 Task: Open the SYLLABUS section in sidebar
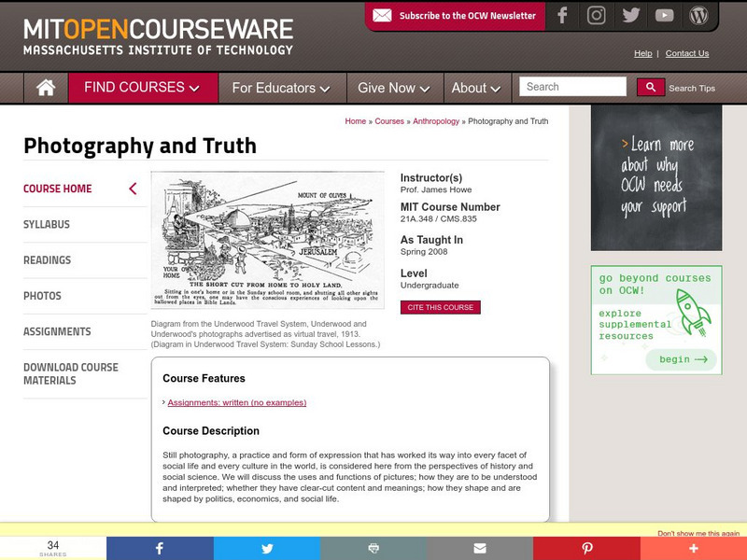click(47, 224)
